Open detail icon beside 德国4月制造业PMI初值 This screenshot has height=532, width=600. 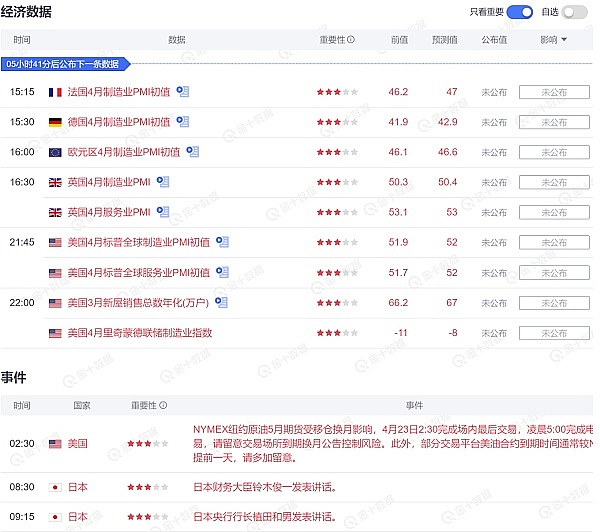click(183, 122)
